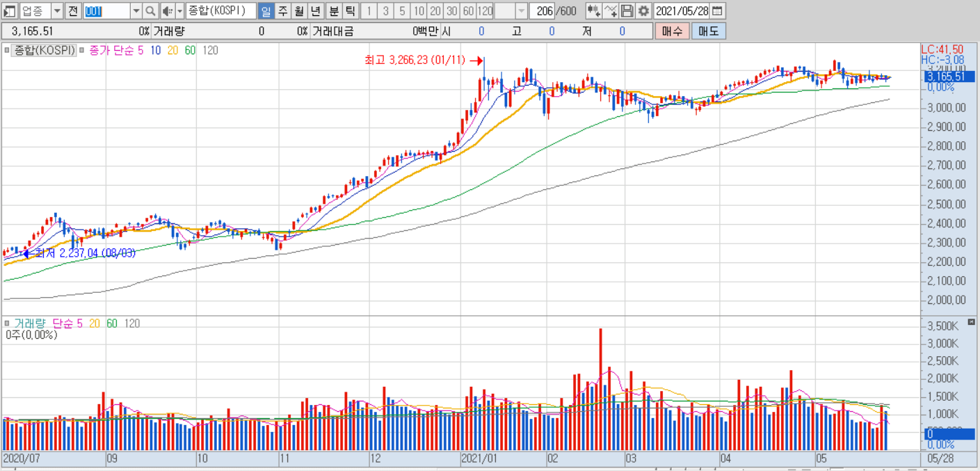The width and height of the screenshot is (980, 471).
Task: Choose the 120 interval button
Action: point(485,10)
